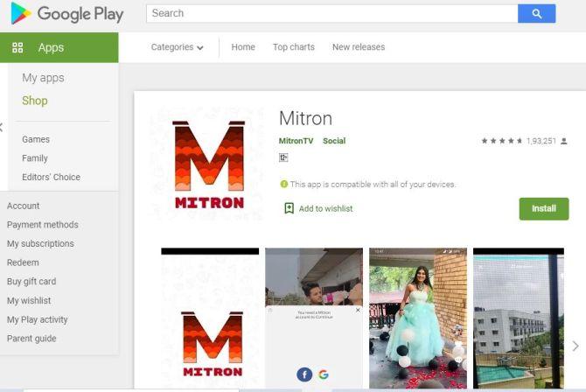The image size is (586, 392).
Task: Open the Mitron logo splash screenshot
Action: (210, 318)
